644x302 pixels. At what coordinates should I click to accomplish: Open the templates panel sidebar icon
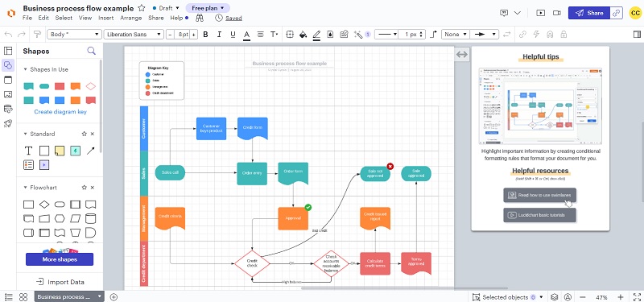click(8, 51)
